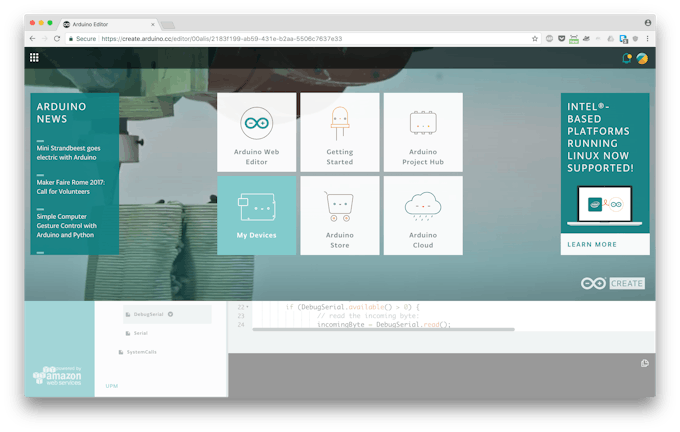Open the Arduino Cloud tile
The width and height of the screenshot is (680, 432).
coord(423,216)
